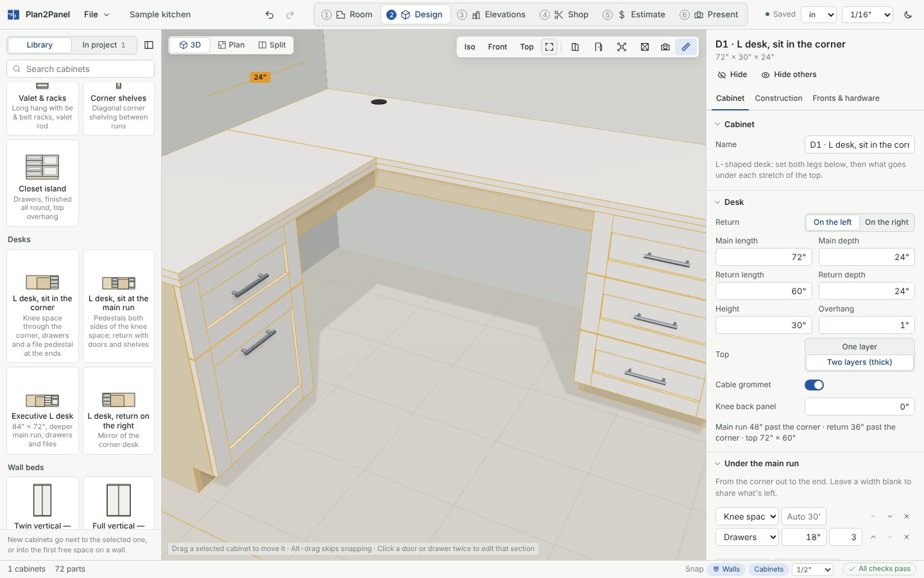Open the units dropdown showing in

819,15
